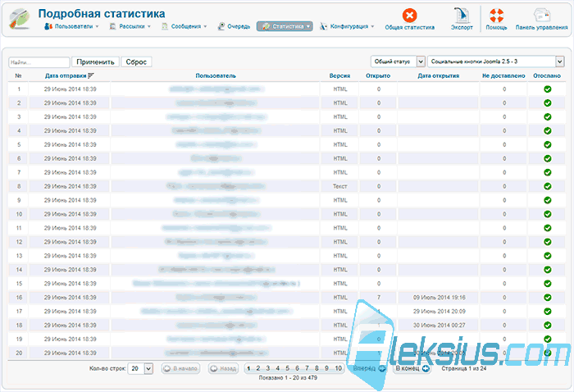Click the green sent checkmark in row 8

[547, 186]
